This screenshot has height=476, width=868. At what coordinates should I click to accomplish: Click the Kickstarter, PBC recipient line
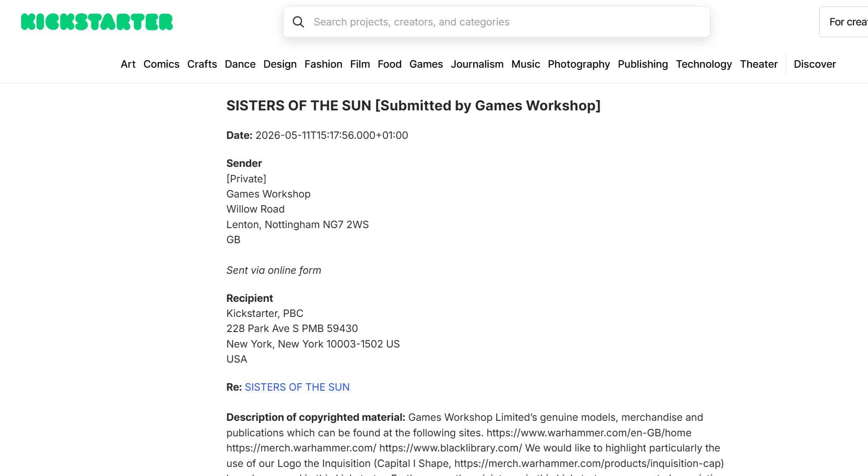click(264, 313)
